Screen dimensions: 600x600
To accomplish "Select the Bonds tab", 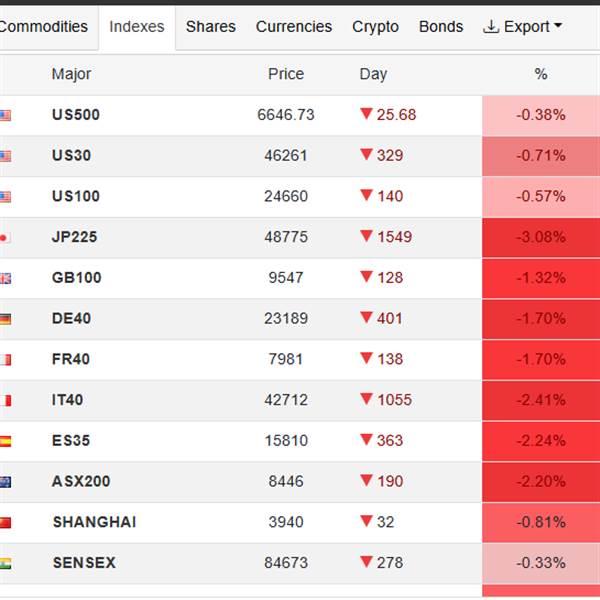I will click(441, 27).
